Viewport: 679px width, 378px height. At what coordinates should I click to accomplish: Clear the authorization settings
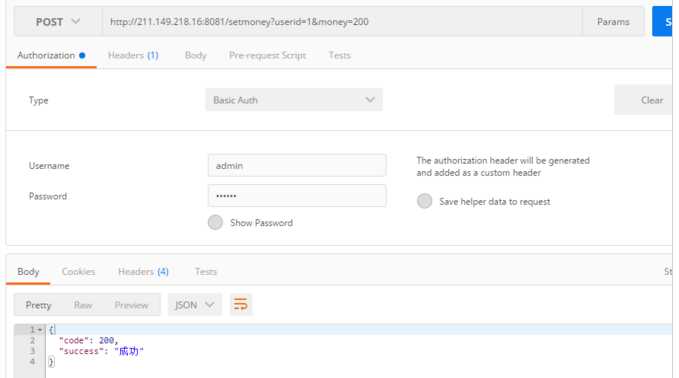644,100
